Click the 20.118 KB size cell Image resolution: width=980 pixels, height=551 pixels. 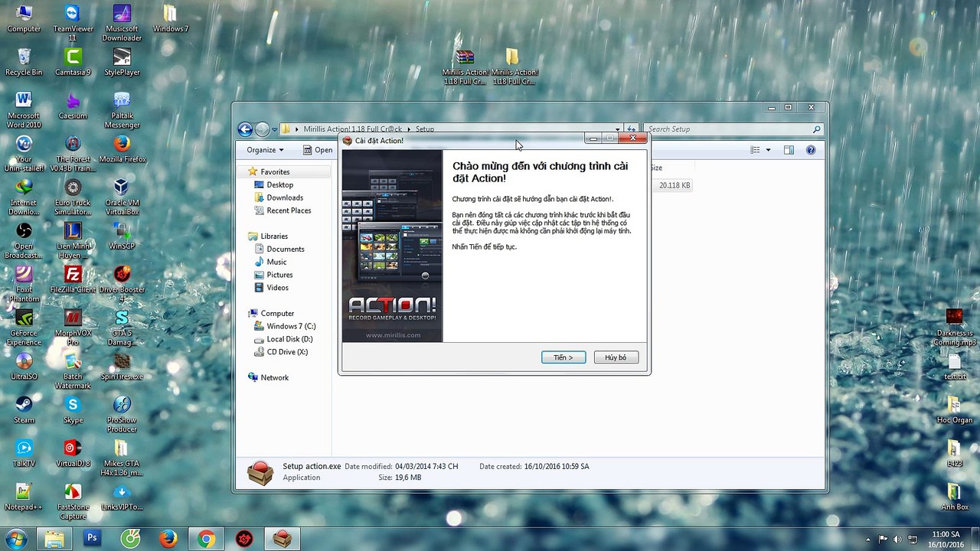(x=675, y=185)
